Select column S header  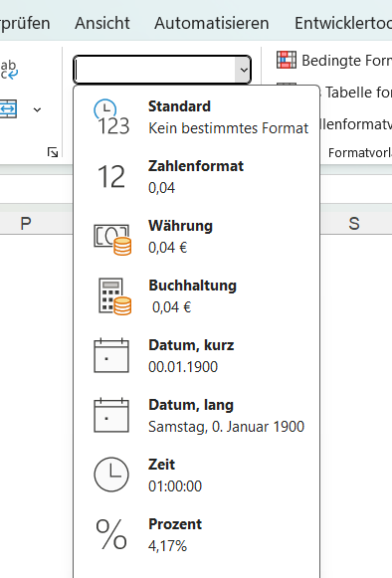(x=354, y=223)
